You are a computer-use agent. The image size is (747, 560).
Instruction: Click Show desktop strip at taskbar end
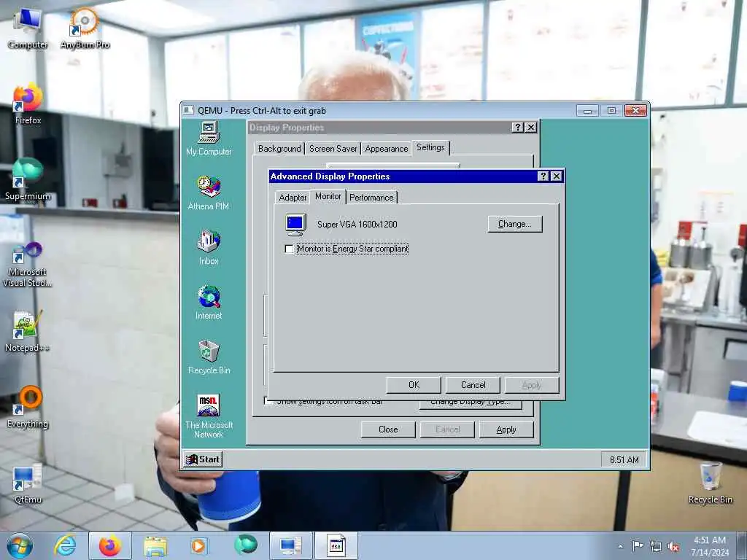(x=742, y=545)
